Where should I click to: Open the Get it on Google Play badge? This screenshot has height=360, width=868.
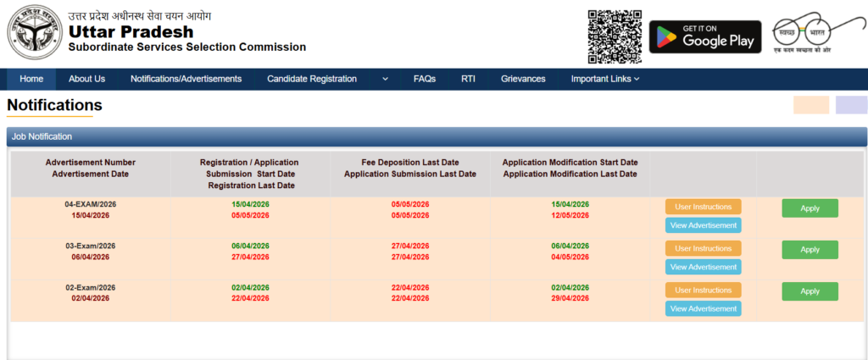(x=705, y=36)
